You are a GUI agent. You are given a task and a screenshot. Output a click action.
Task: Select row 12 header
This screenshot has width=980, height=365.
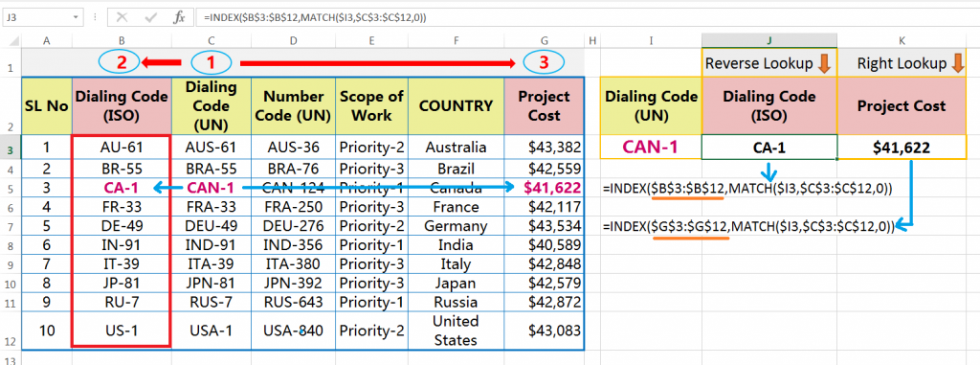[x=11, y=331]
